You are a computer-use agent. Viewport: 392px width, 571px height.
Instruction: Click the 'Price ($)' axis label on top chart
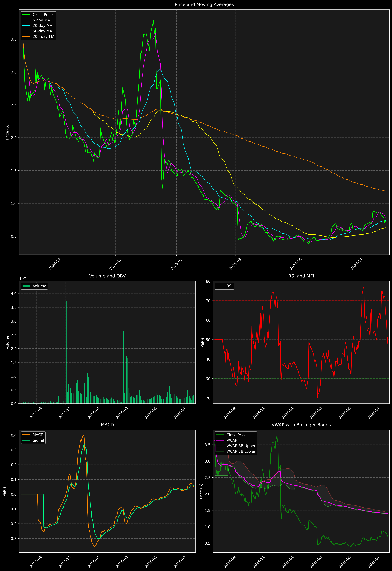click(x=7, y=132)
